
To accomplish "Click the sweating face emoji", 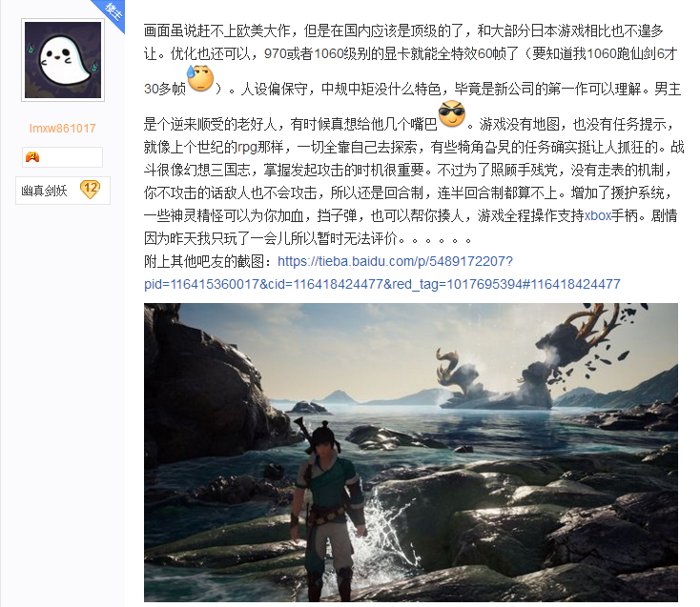I will 200,78.
